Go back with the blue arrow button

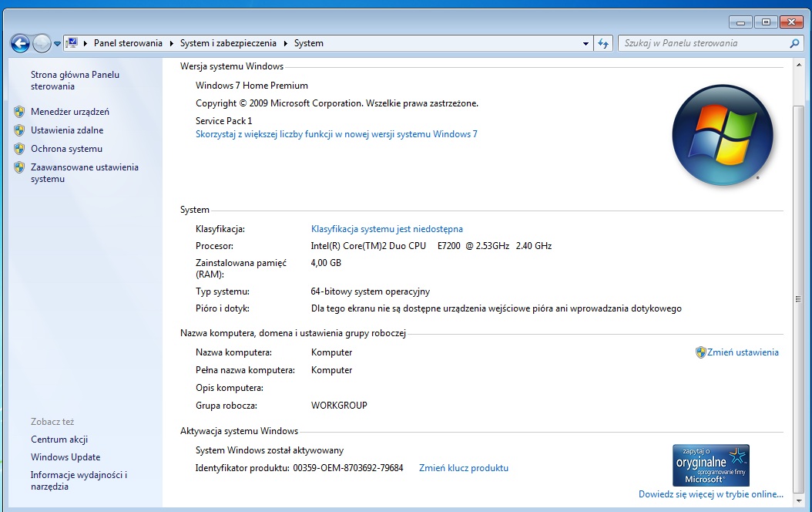coord(20,43)
